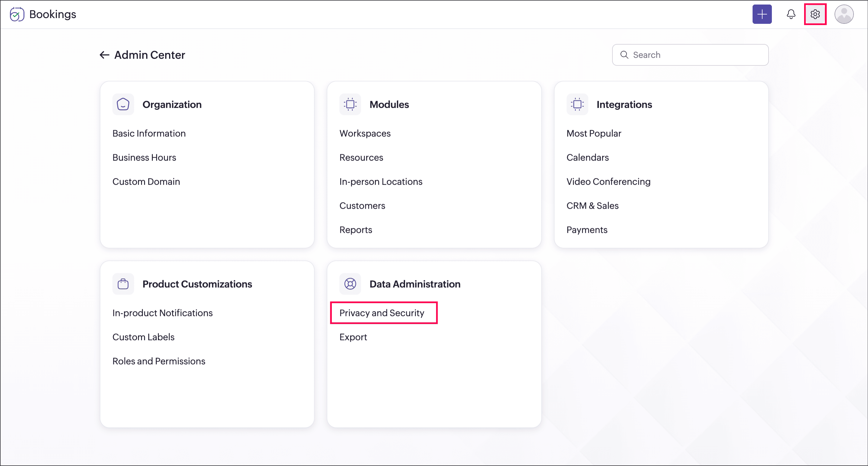The height and width of the screenshot is (466, 868).
Task: Focus the Admin Center search field
Action: pyautogui.click(x=690, y=55)
